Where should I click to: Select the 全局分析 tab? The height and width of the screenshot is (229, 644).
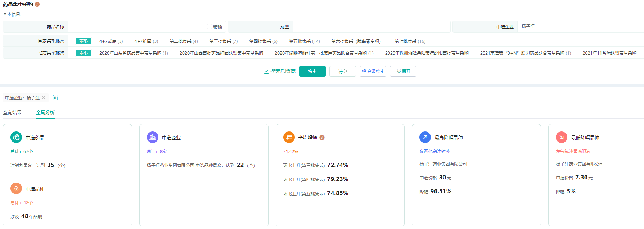click(x=45, y=112)
